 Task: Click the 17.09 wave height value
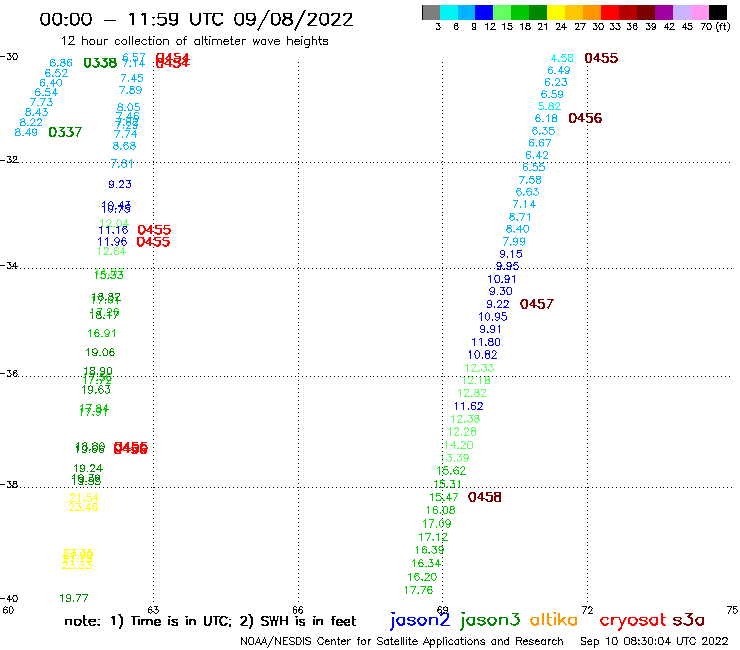437,523
